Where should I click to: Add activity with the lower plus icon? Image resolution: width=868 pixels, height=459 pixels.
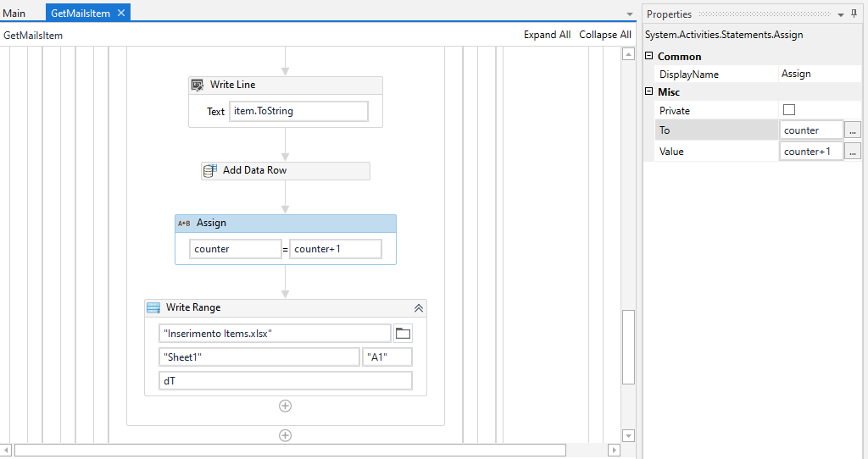285,436
